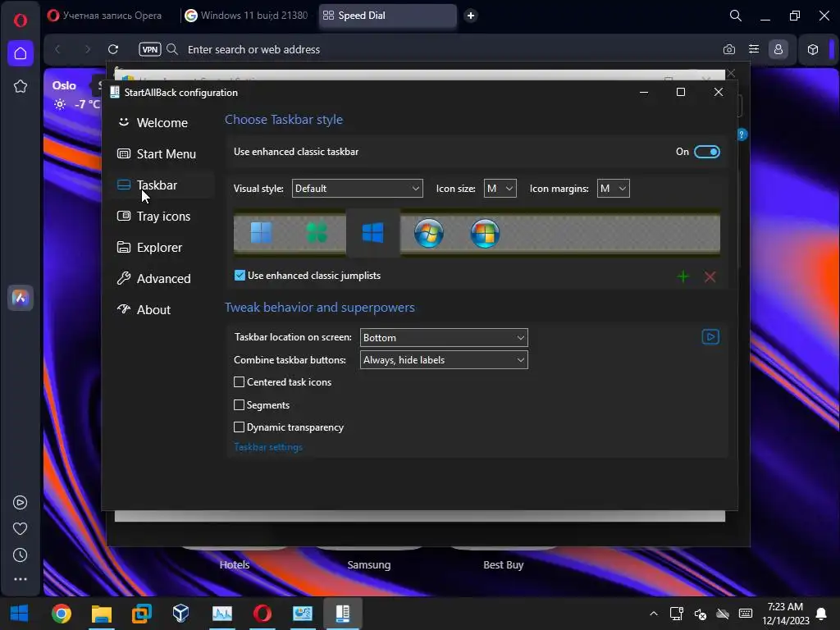Open the Opera extensions cube icon

813,49
